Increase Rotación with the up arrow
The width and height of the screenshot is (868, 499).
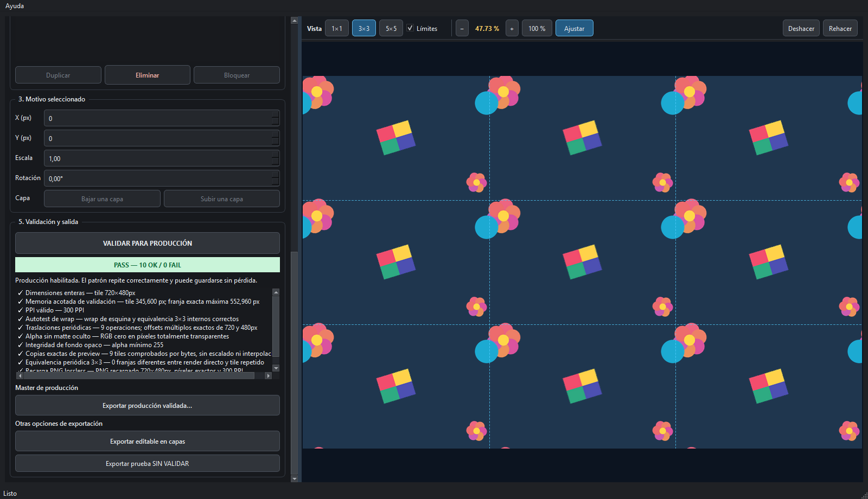tap(276, 175)
